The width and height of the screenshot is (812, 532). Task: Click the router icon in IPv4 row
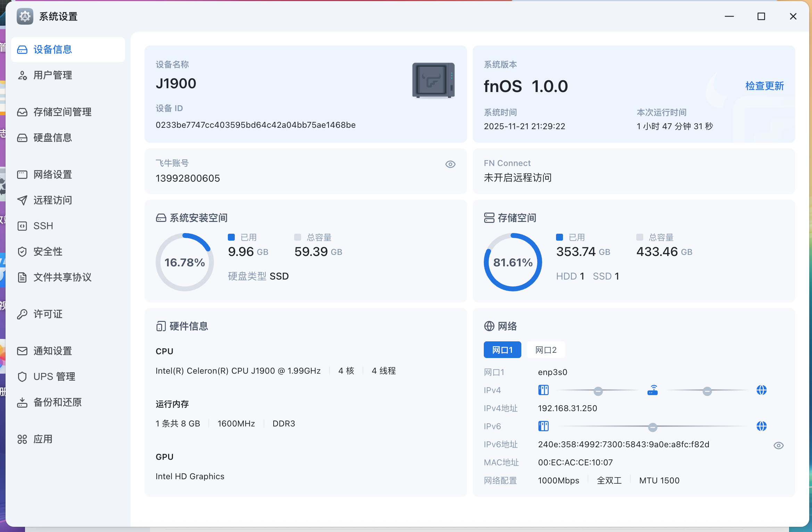tap(652, 390)
